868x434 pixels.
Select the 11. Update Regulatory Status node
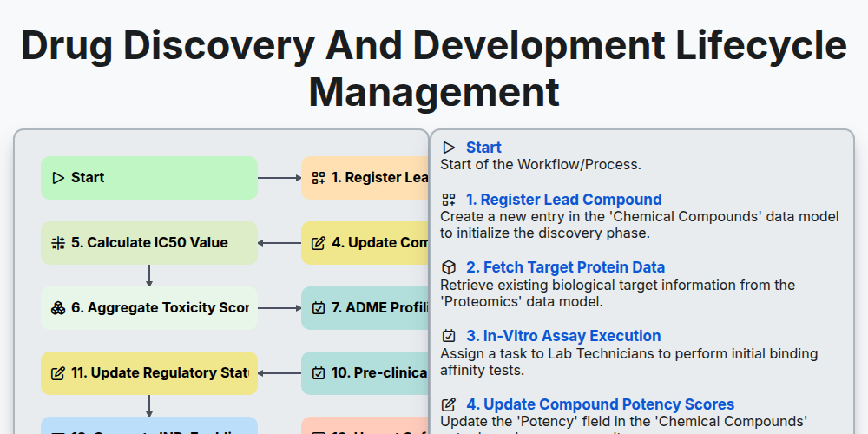149,373
